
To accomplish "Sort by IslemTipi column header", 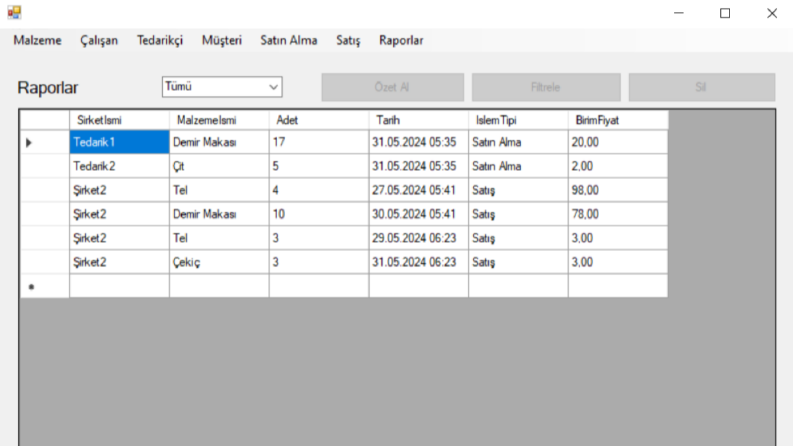I will (x=518, y=120).
